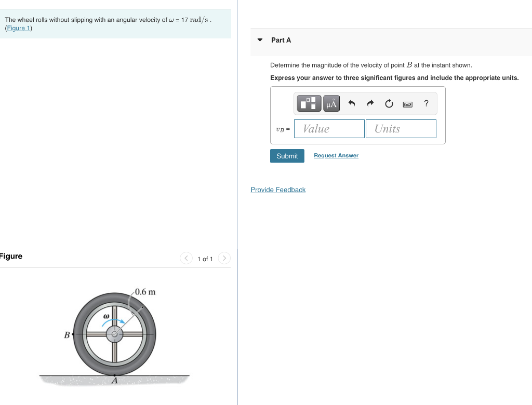This screenshot has width=532, height=405.
Task: Open the keyboard shortcuts icon
Action: (407, 104)
